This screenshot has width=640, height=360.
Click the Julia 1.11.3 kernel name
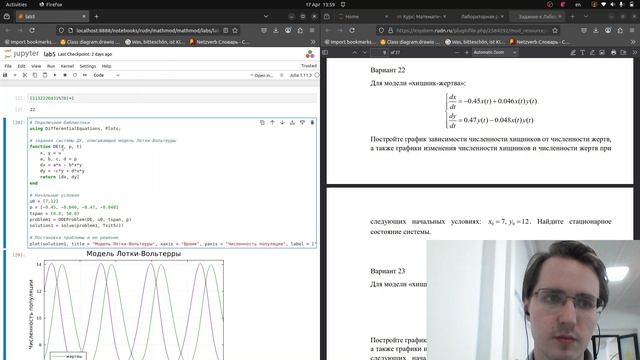click(300, 76)
